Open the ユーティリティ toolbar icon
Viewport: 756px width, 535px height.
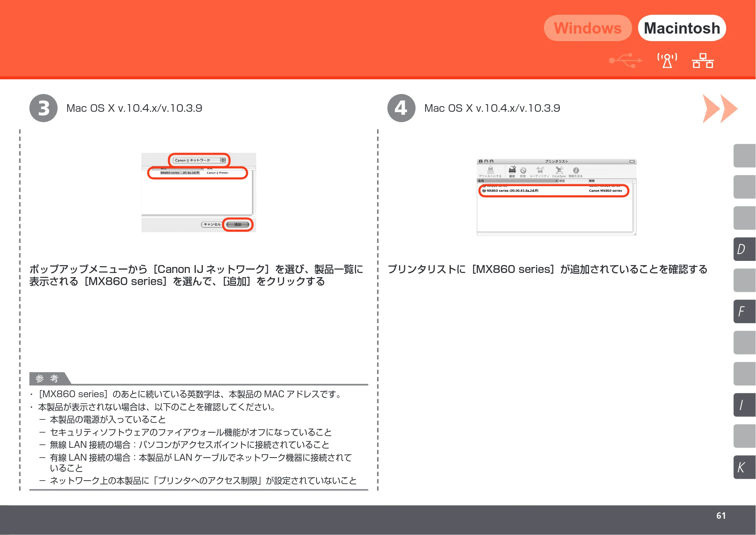540,172
